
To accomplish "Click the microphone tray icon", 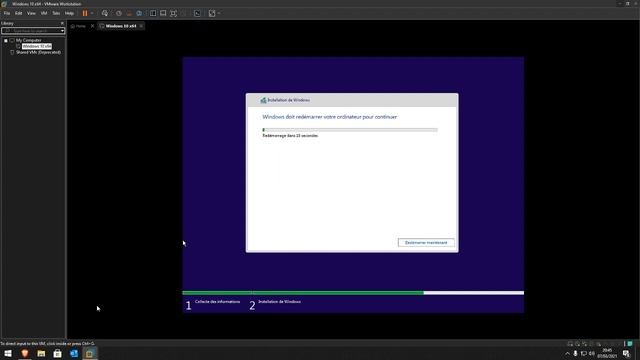I will [x=576, y=353].
